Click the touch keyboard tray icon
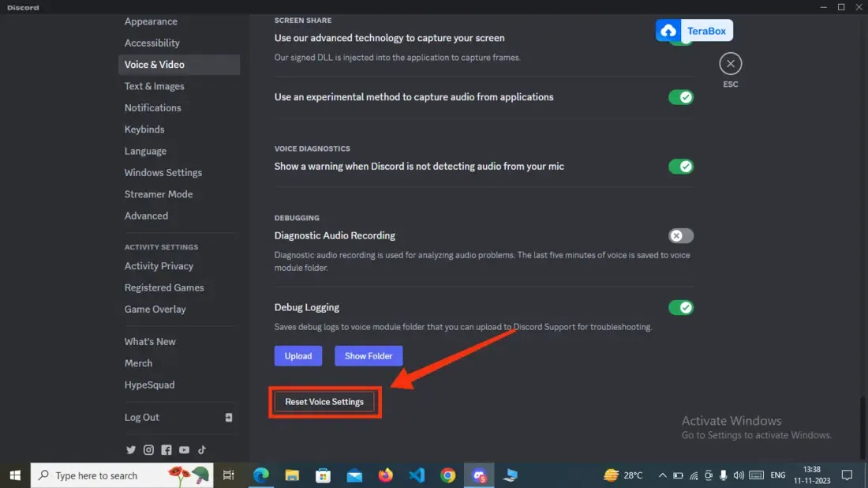Viewport: 868px width, 488px height. [756, 475]
